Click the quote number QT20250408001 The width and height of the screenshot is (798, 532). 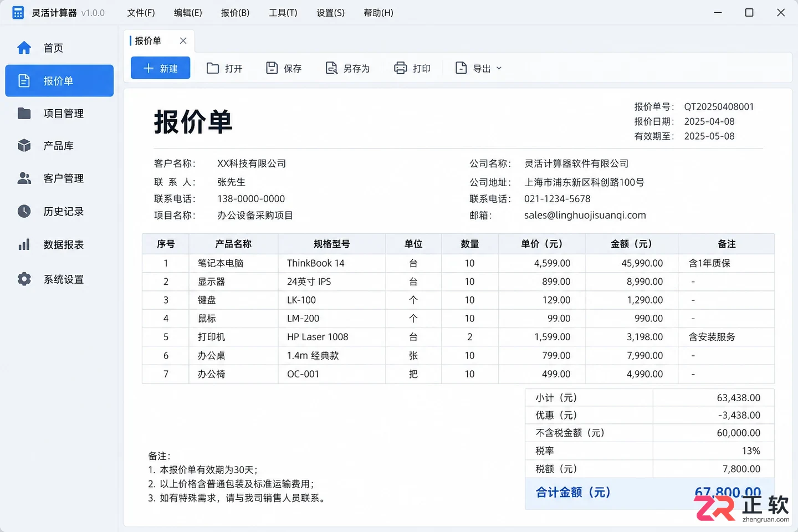pyautogui.click(x=719, y=106)
